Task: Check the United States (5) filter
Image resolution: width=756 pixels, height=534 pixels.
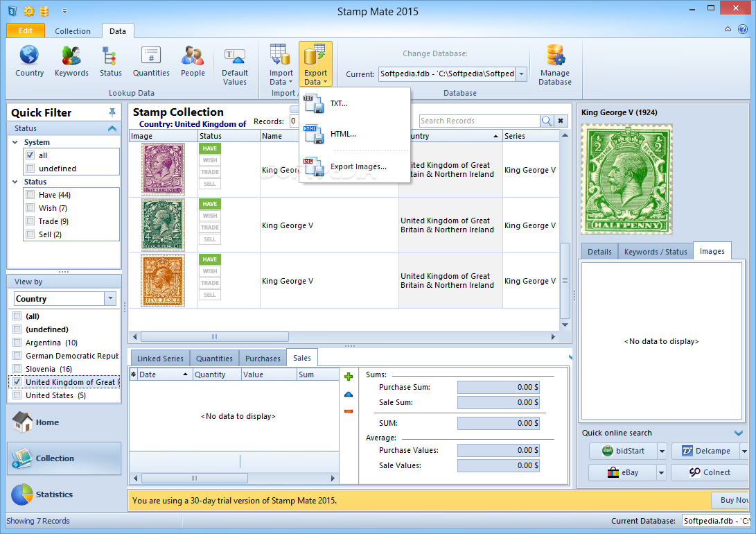Action: 17,395
